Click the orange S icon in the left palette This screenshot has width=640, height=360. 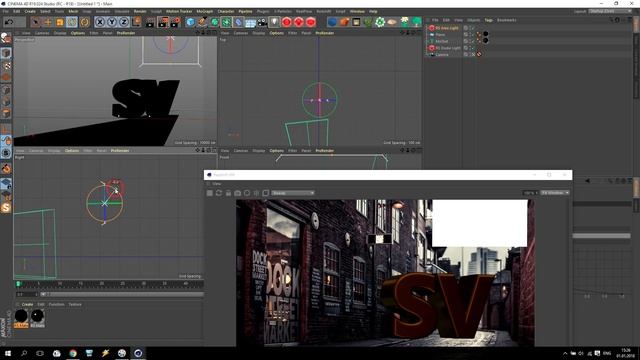pyautogui.click(x=6, y=208)
